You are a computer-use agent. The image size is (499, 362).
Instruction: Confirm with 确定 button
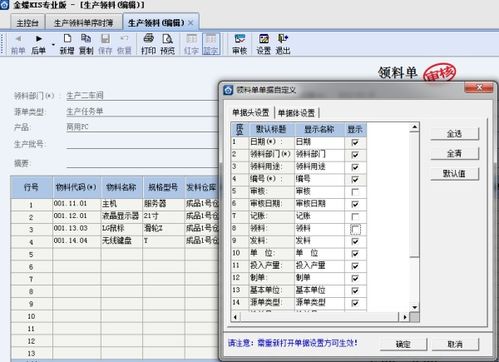point(403,344)
